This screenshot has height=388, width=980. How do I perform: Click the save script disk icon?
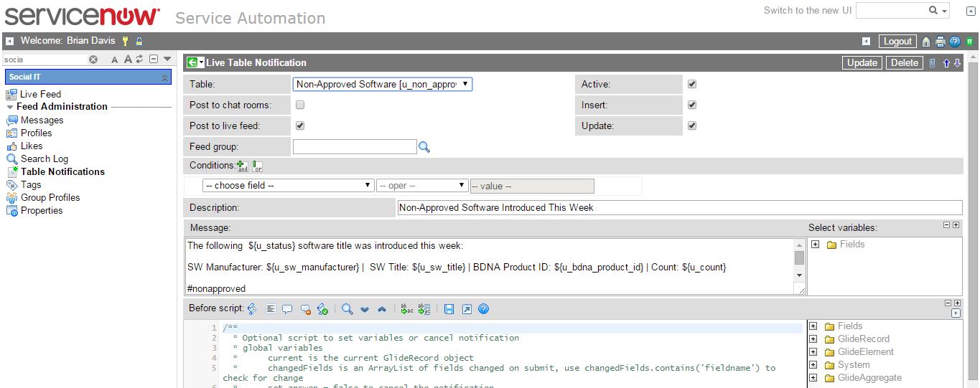point(449,309)
